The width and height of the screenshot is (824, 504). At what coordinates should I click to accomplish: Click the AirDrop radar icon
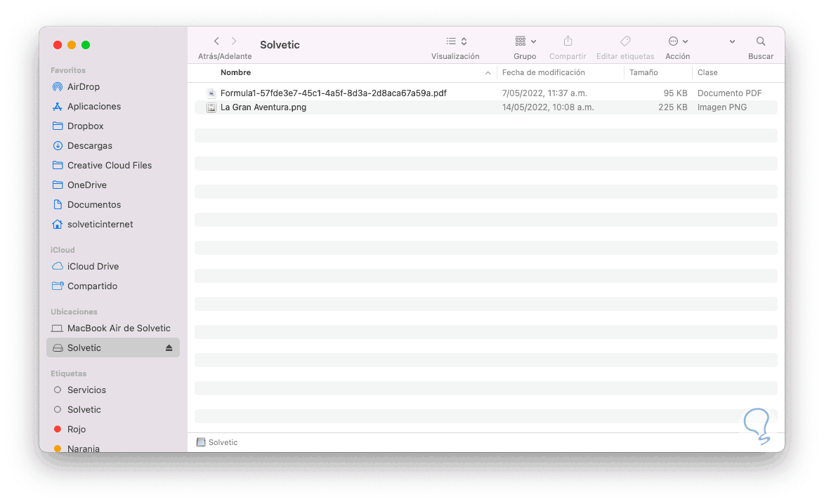[58, 86]
